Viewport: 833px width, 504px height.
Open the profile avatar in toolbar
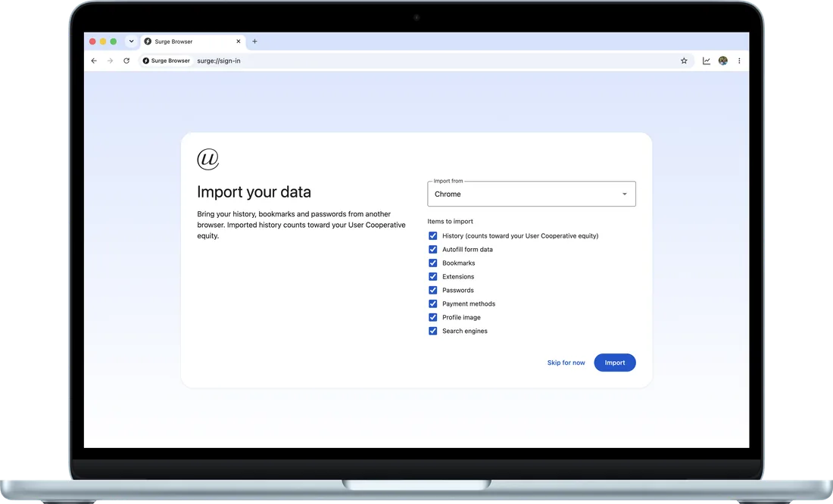[x=723, y=61]
